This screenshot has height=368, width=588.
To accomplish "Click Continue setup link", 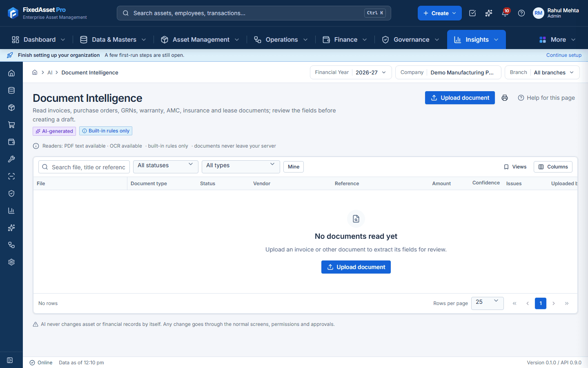I will click(564, 55).
